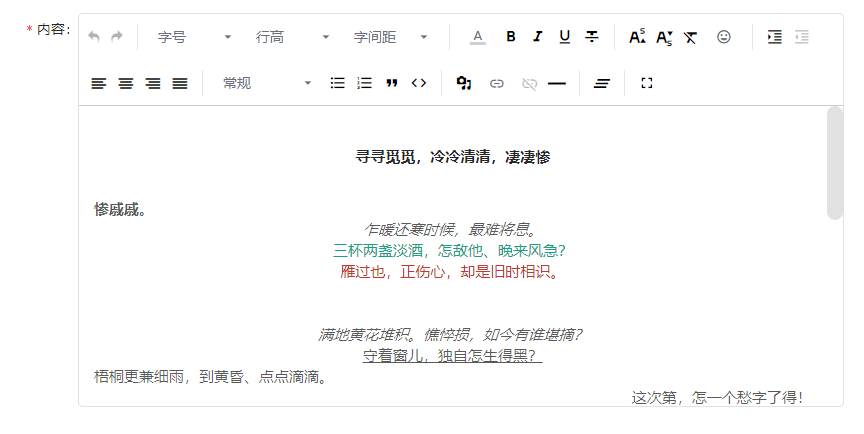Align text left

99,83
